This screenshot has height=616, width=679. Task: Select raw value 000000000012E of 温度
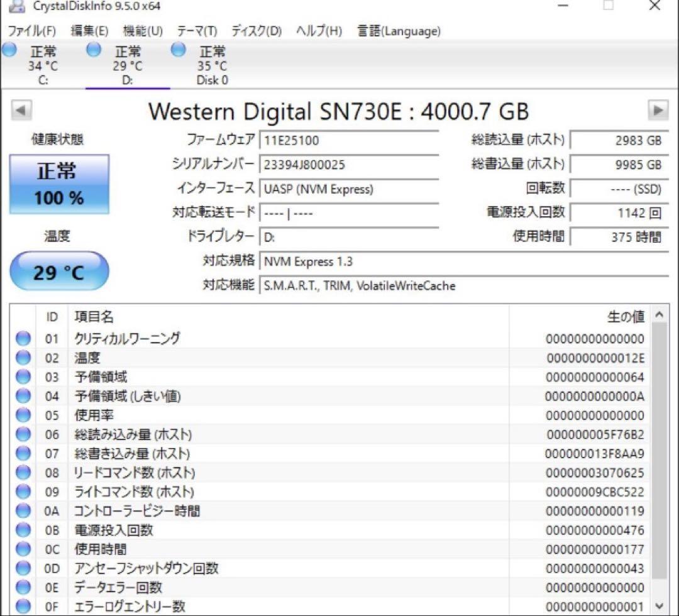[x=595, y=358]
